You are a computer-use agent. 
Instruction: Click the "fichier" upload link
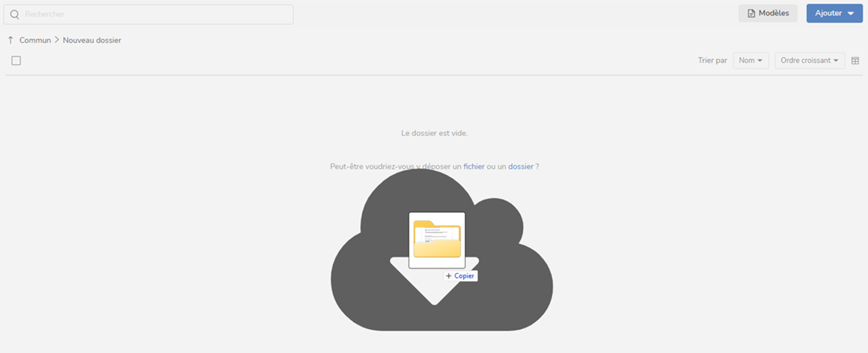[x=474, y=167]
